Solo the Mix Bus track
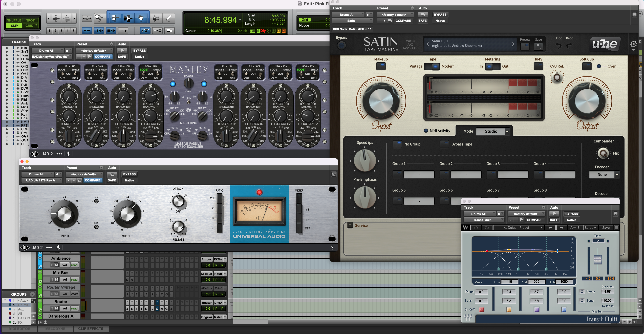This screenshot has height=334, width=644. pyautogui.click(x=52, y=280)
